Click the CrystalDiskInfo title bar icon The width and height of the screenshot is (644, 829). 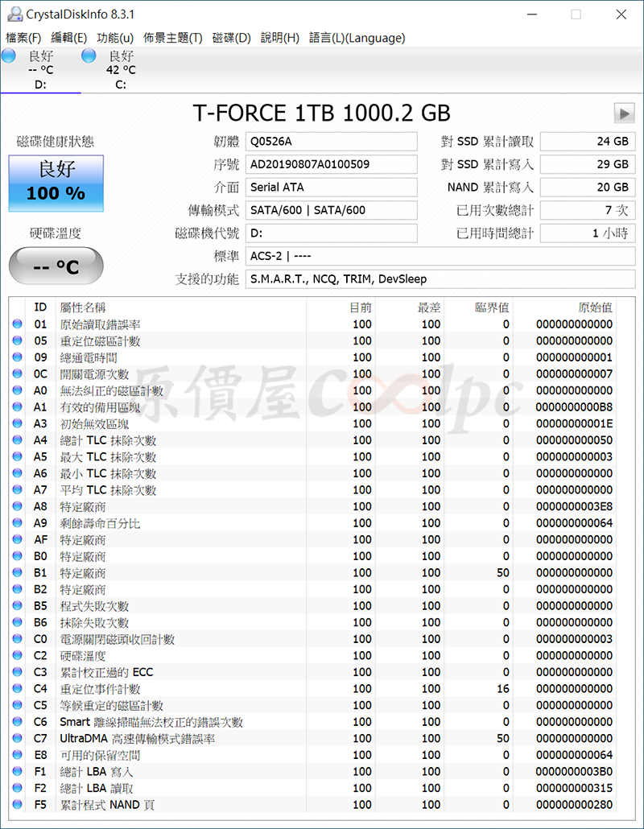[x=15, y=14]
